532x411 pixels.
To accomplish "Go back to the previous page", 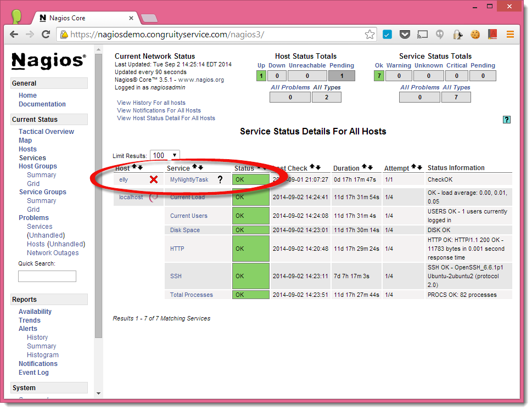I will coord(14,34).
